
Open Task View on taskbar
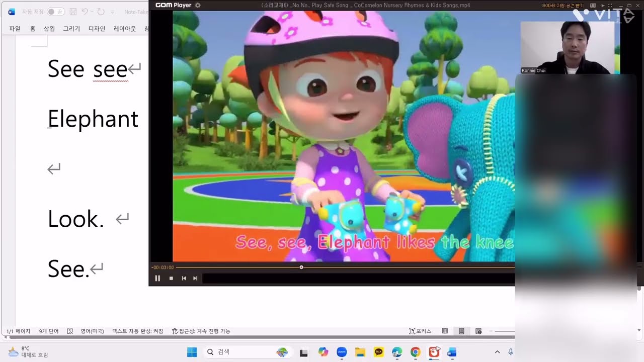303,352
